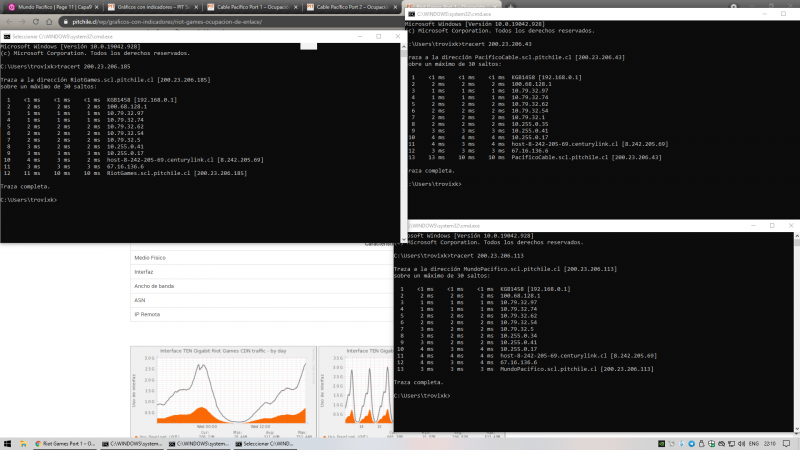This screenshot has width=800, height=450.
Task: Minimize the MundoPacifico cmd window
Action: pyautogui.click(x=753, y=226)
